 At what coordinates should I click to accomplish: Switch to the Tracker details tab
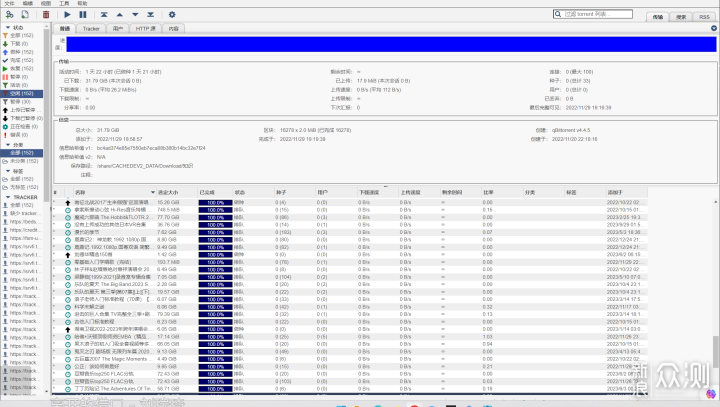click(91, 28)
